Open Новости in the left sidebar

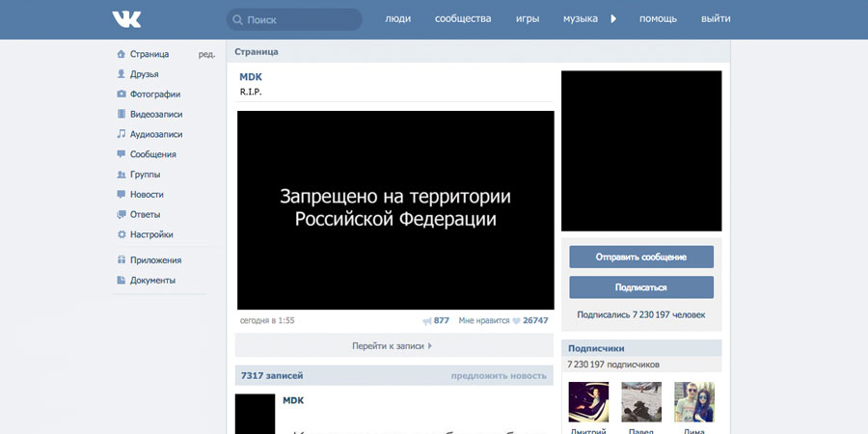[147, 194]
